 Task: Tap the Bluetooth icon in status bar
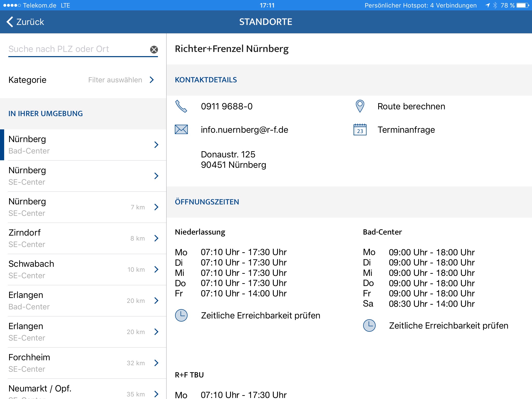(x=495, y=5)
